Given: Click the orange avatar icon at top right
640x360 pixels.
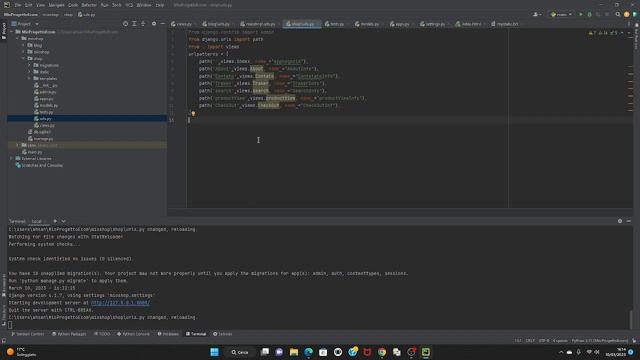Looking at the screenshot, I should [627, 14].
